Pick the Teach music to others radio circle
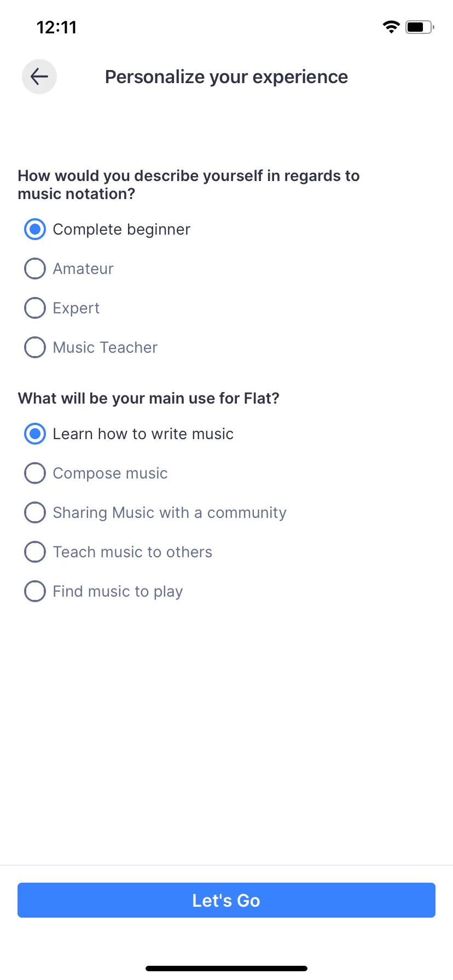This screenshot has width=453, height=980. point(35,552)
